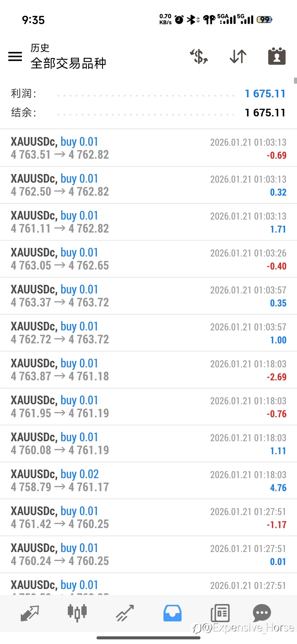
Task: Tap the trade closed at 4 762.65
Action: point(148,259)
